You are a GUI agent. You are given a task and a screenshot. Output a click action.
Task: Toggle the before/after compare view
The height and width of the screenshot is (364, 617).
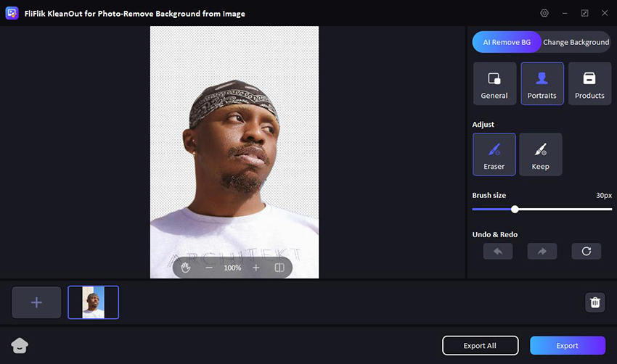coord(279,268)
